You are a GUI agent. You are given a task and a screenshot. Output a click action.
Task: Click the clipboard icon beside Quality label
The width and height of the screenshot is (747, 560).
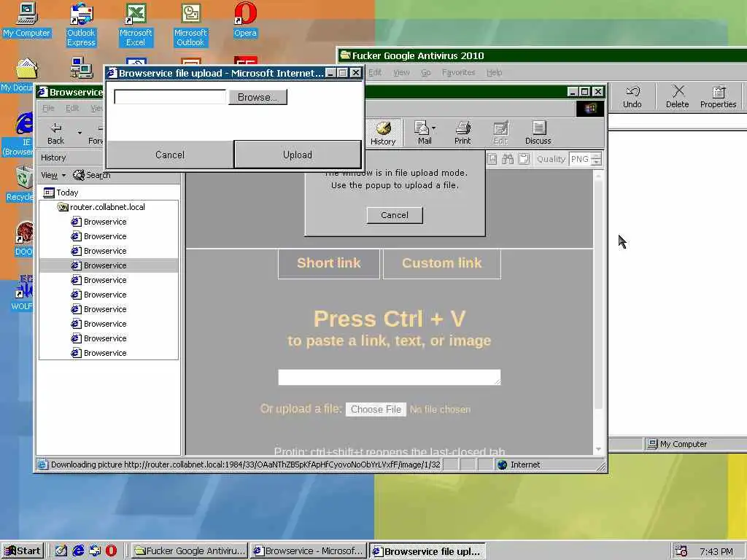click(524, 159)
